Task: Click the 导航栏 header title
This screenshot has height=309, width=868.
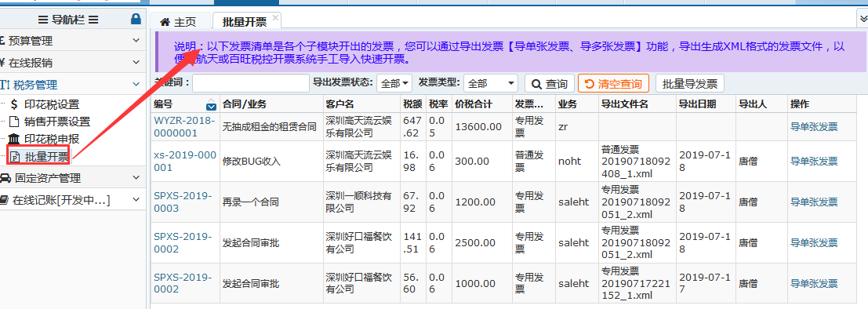Action: (x=68, y=20)
